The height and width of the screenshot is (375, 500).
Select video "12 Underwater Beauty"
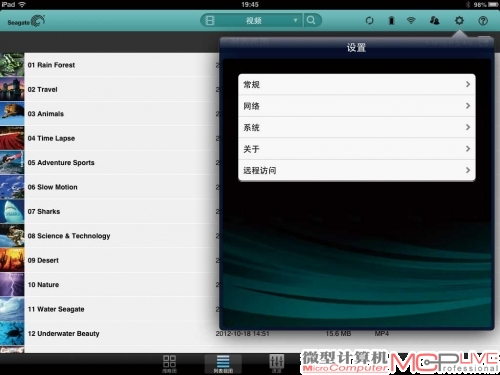[x=64, y=334]
